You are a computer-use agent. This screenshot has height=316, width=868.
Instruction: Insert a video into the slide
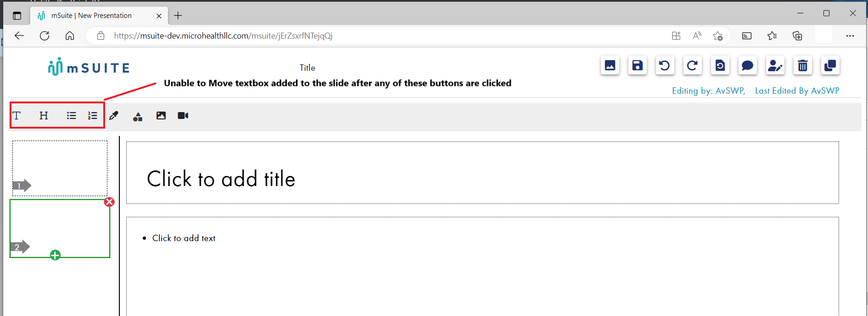(183, 116)
